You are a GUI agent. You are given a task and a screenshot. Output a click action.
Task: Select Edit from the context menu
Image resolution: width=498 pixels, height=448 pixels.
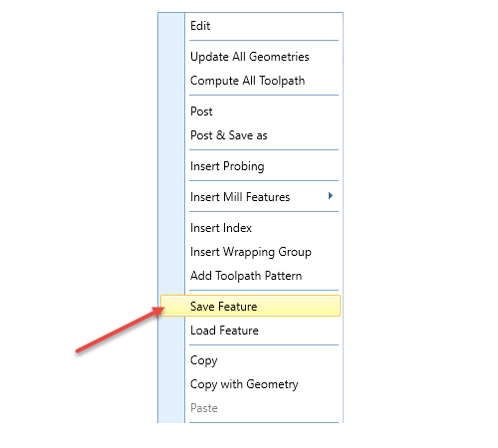click(250, 26)
